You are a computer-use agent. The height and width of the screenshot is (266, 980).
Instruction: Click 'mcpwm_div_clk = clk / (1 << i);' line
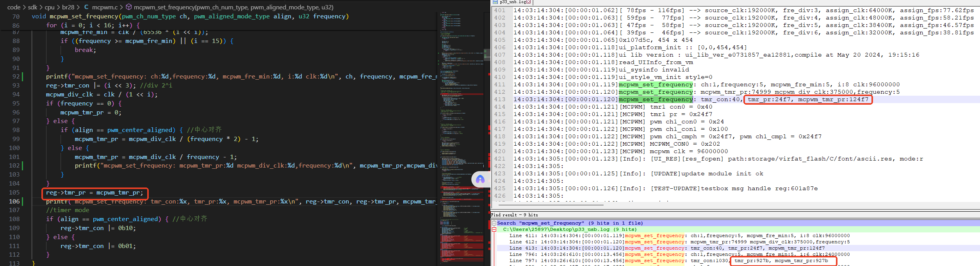coord(102,95)
